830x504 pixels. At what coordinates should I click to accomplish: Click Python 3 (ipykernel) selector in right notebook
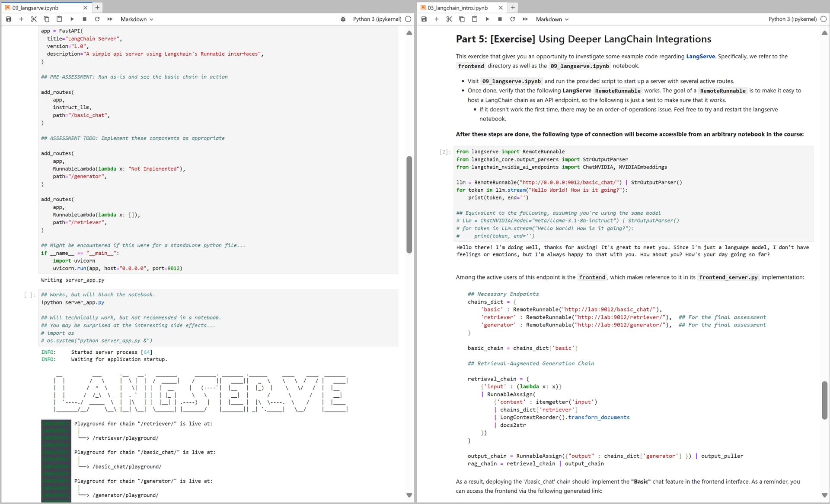pyautogui.click(x=792, y=19)
